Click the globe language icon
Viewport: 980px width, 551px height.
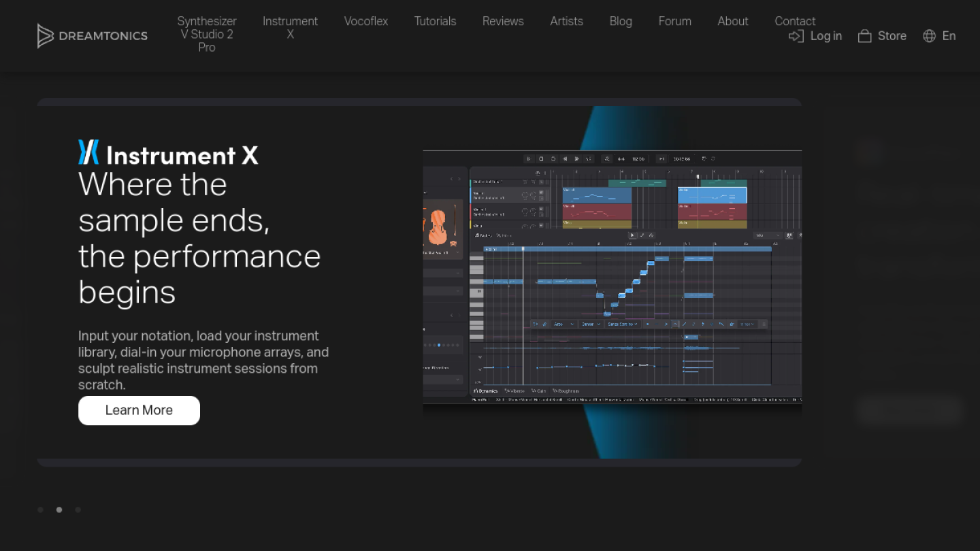pyautogui.click(x=929, y=36)
